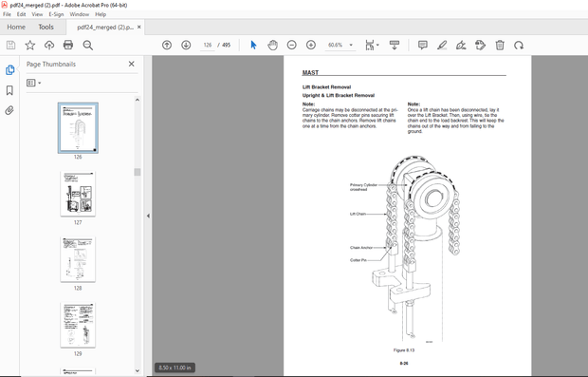The width and height of the screenshot is (588, 377).
Task: Open the E-Sign menu
Action: pos(56,14)
